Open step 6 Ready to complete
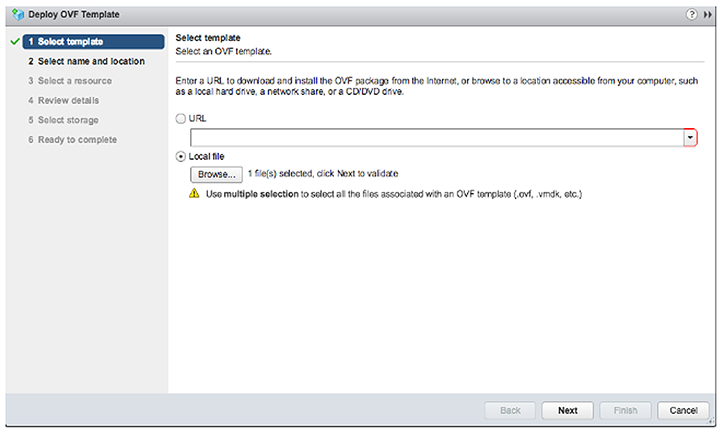Viewport: 720px width, 432px height. pyautogui.click(x=73, y=140)
